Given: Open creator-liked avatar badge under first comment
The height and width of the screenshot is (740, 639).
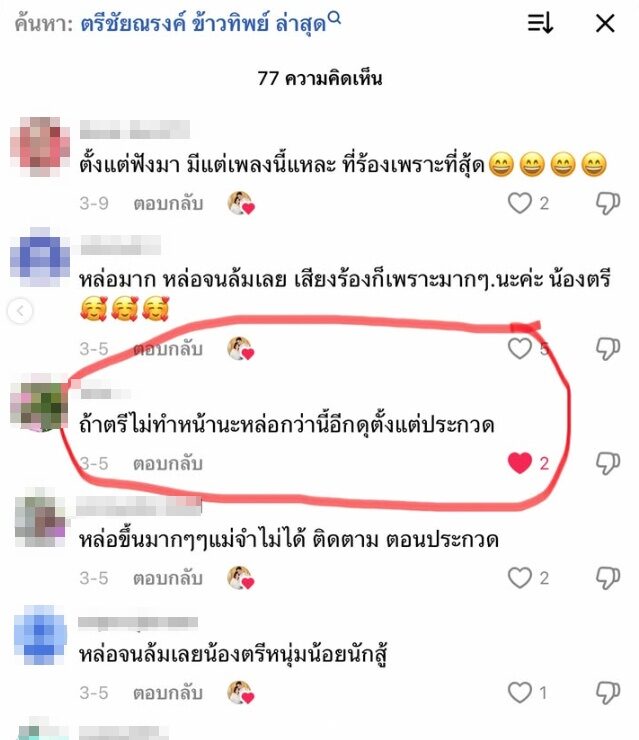Looking at the screenshot, I should coord(241,203).
